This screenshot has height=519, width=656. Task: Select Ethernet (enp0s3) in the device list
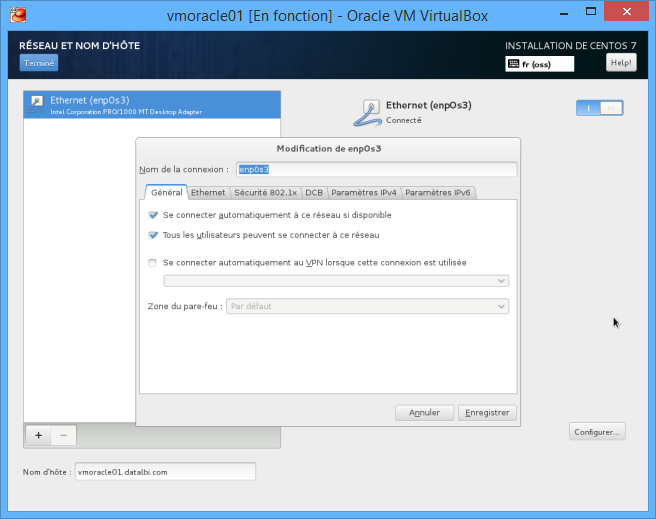click(152, 105)
